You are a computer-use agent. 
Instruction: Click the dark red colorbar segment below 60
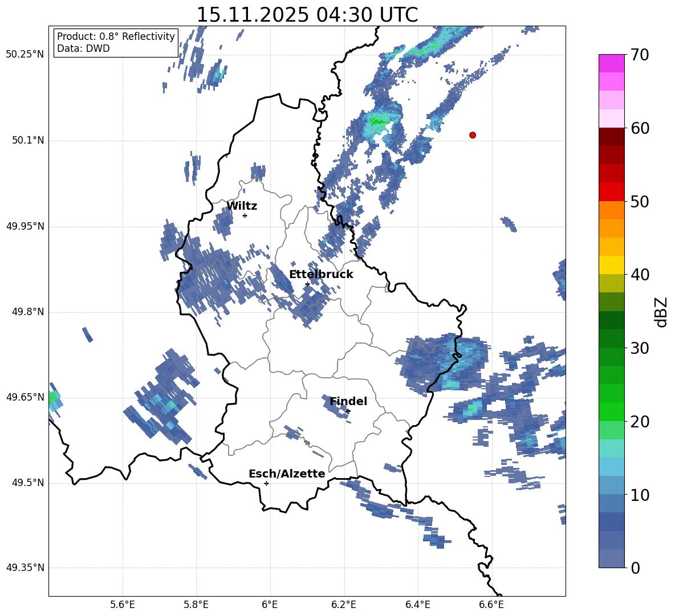[612, 137]
